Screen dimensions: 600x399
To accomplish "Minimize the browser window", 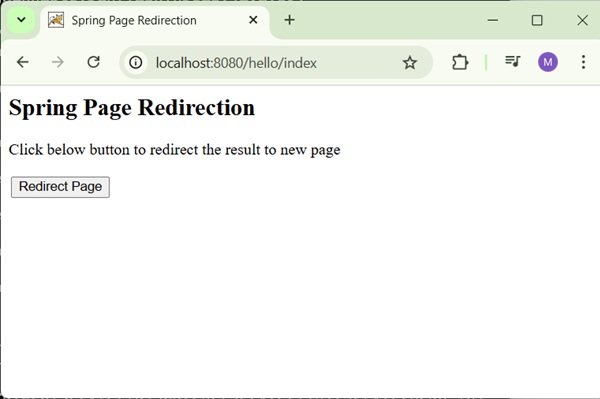I will tap(492, 20).
